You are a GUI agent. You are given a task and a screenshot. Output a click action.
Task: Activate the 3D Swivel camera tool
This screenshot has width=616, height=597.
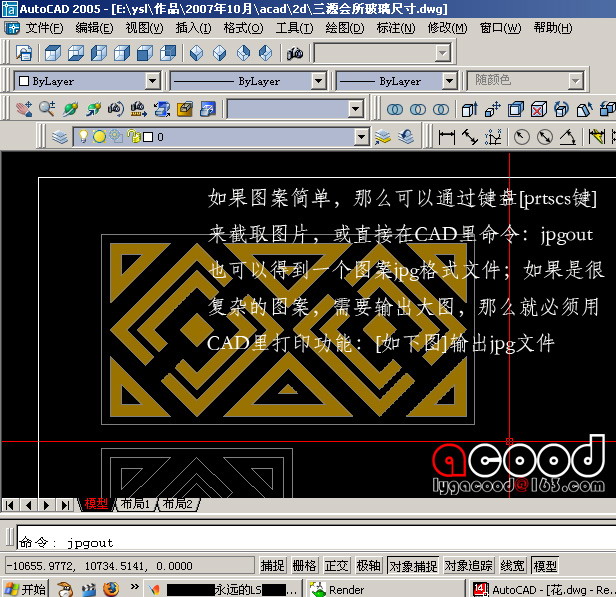pyautogui.click(x=116, y=108)
